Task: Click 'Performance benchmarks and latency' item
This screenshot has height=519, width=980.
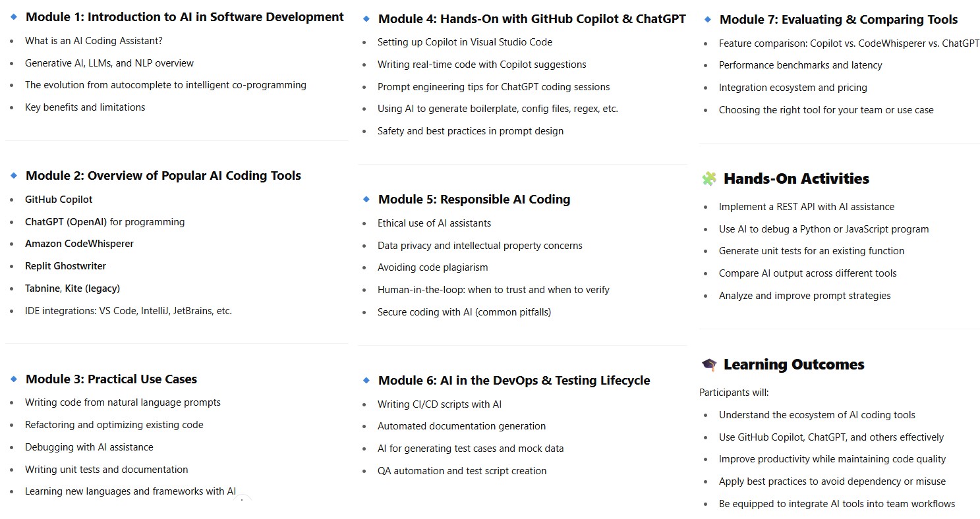Action: (800, 65)
